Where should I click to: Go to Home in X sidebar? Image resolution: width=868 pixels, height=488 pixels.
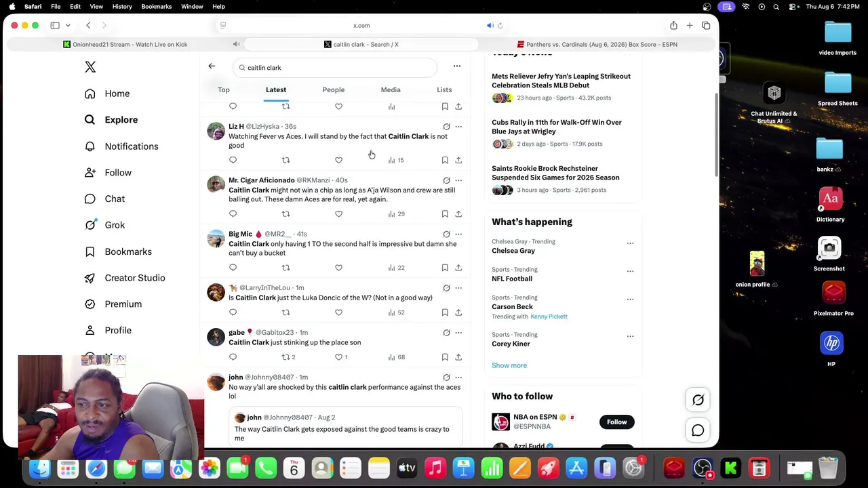pyautogui.click(x=107, y=94)
